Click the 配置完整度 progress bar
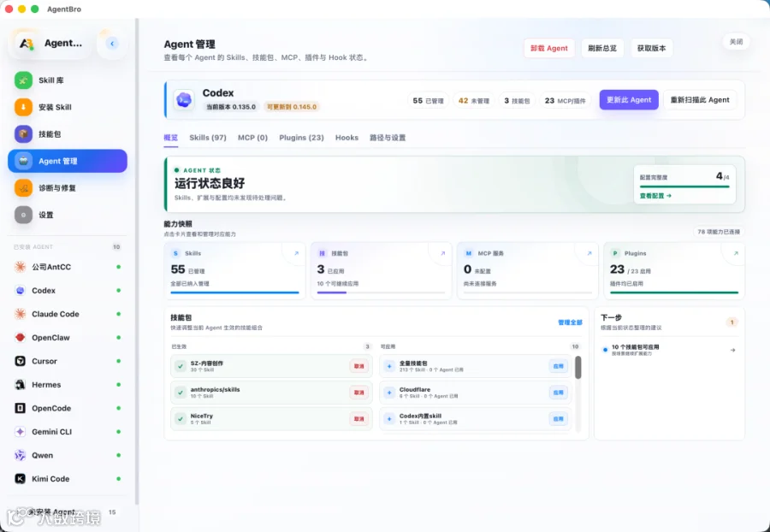770x532 pixels. coord(684,186)
